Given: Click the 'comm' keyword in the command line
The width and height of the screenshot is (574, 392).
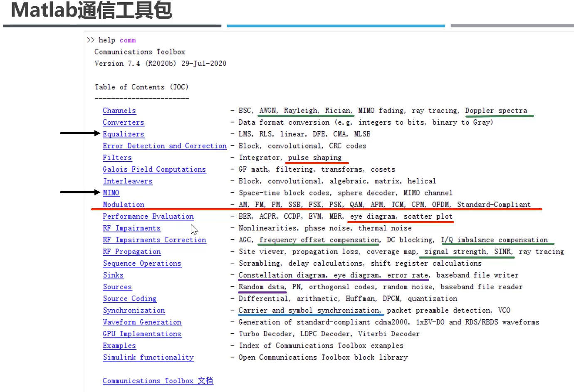Looking at the screenshot, I should pyautogui.click(x=128, y=40).
